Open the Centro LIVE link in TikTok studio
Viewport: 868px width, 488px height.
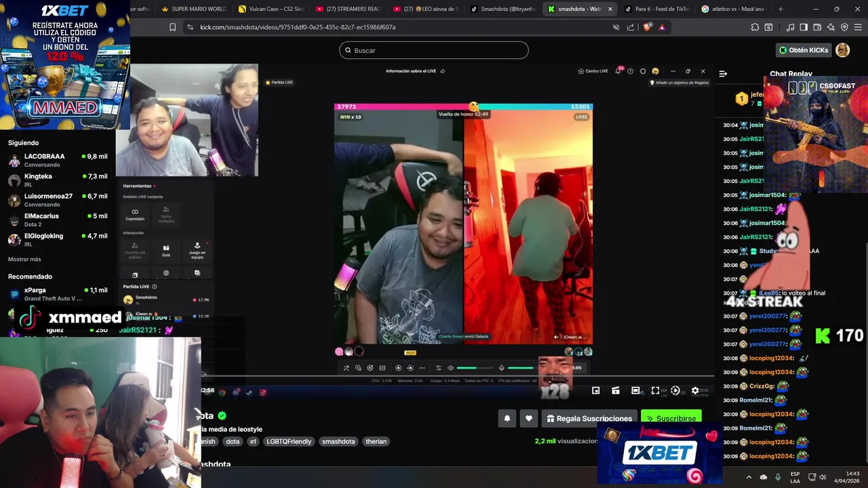(593, 71)
